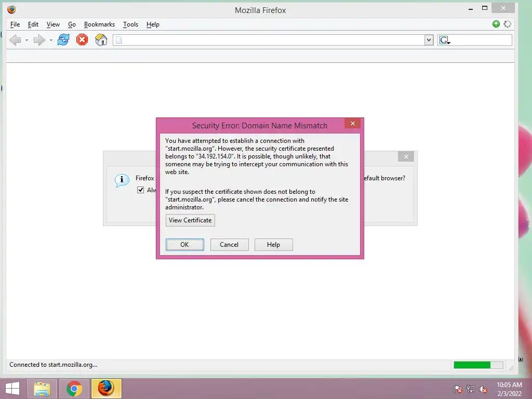
Task: Open the View menu
Action: click(53, 24)
